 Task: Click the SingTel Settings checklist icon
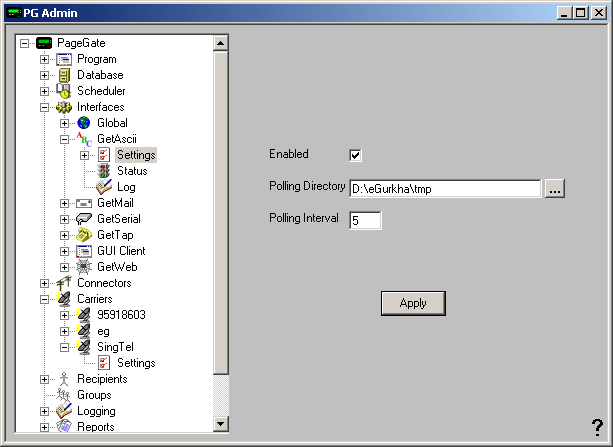click(104, 363)
